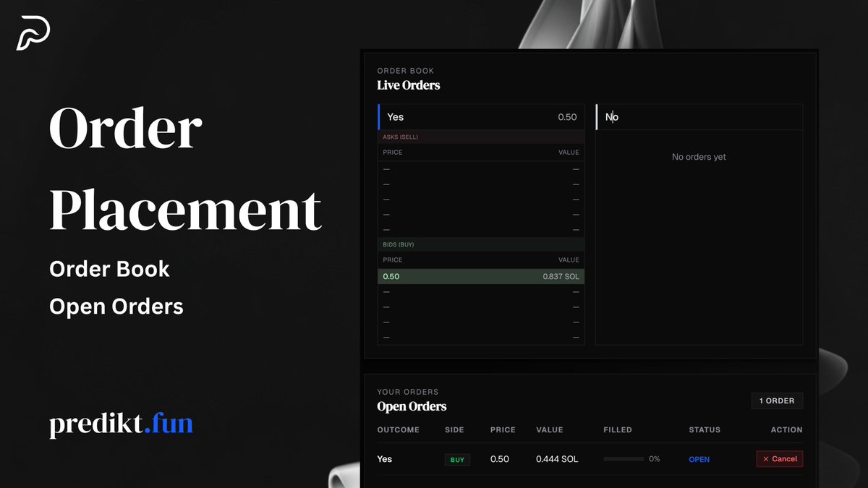Cancel the open Yes order

[780, 459]
